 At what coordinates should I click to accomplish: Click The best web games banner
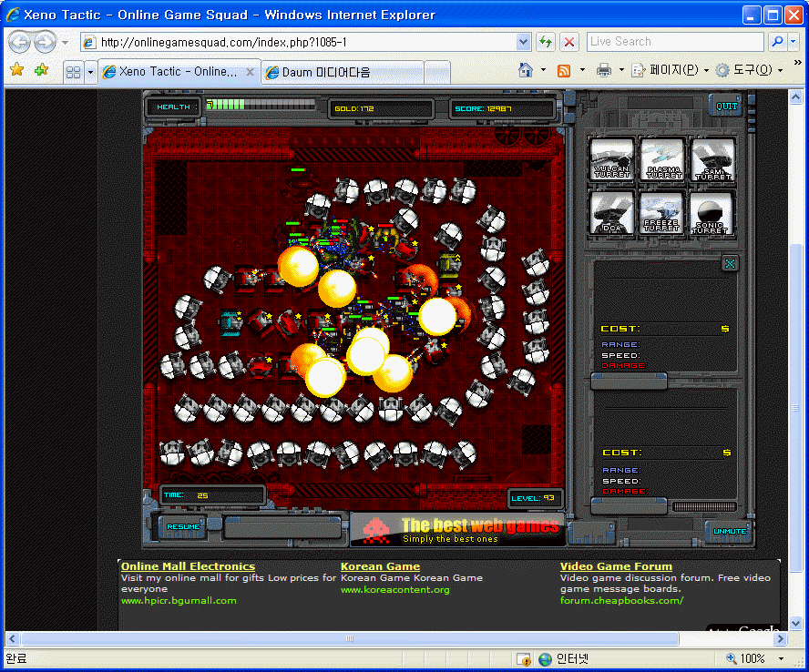coord(458,529)
